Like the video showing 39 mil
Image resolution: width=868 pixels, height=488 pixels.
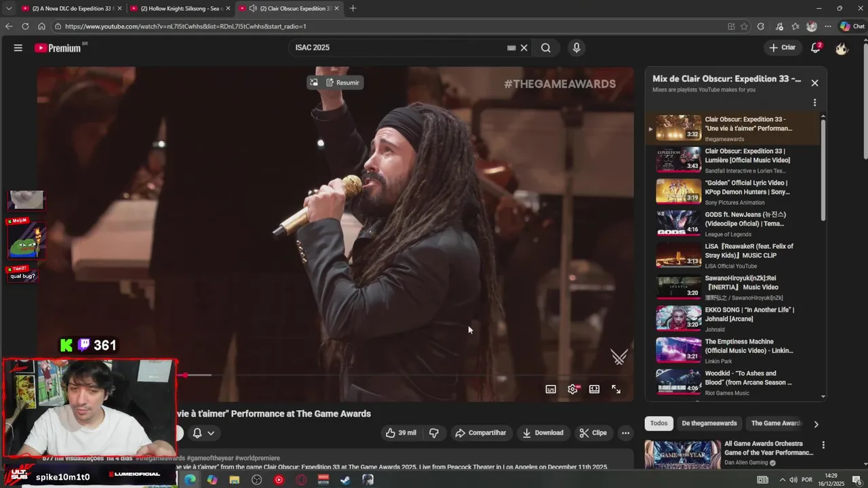[x=400, y=432]
